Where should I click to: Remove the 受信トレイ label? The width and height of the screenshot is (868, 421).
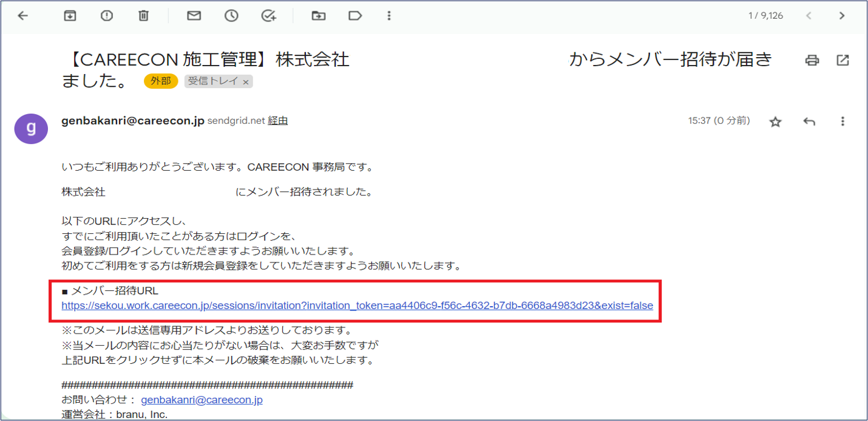click(x=246, y=81)
